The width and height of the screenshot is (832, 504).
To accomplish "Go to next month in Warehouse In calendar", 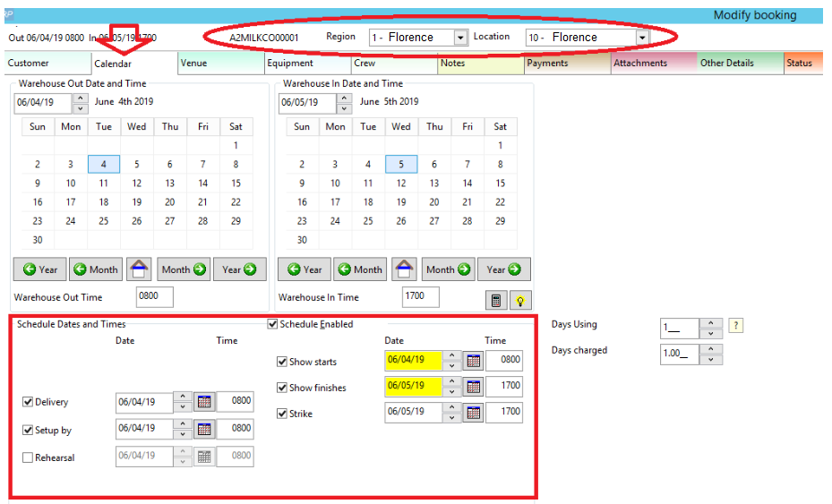I will point(449,269).
